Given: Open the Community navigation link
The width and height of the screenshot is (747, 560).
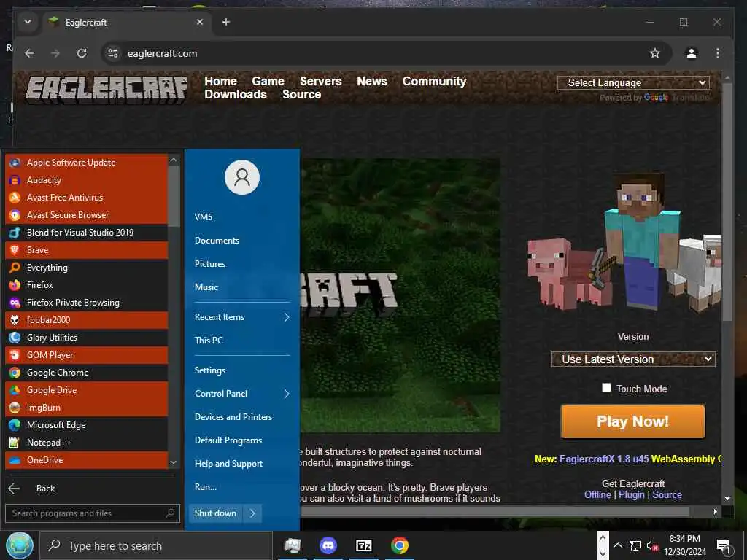Looking at the screenshot, I should (x=434, y=82).
